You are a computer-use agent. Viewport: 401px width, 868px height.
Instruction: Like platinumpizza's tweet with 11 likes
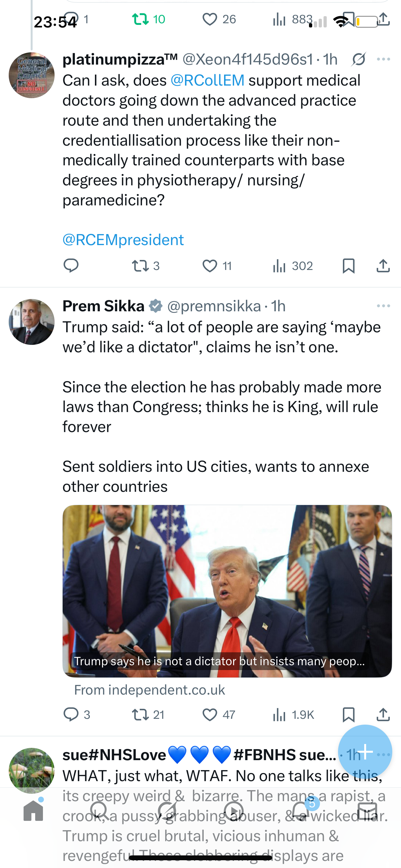click(210, 266)
